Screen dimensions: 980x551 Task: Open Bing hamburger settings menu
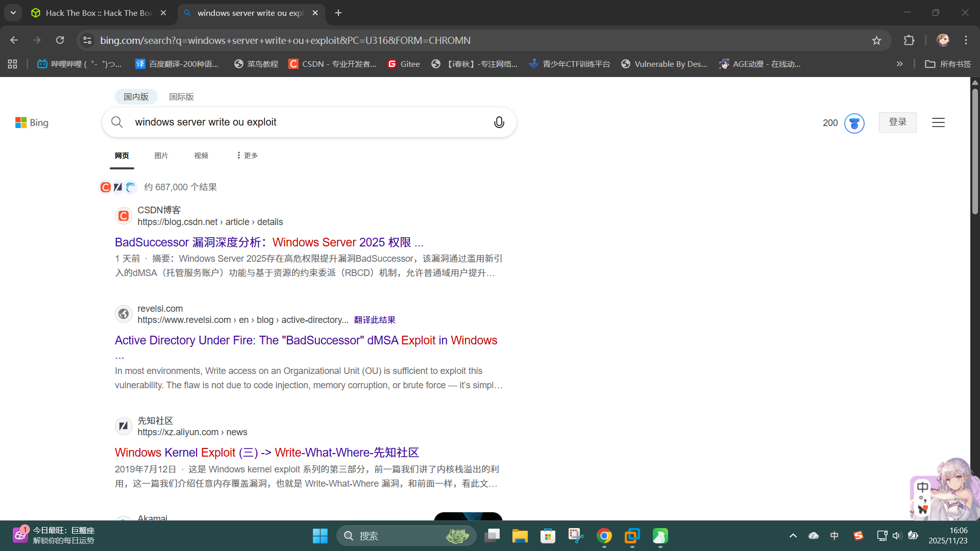[938, 122]
